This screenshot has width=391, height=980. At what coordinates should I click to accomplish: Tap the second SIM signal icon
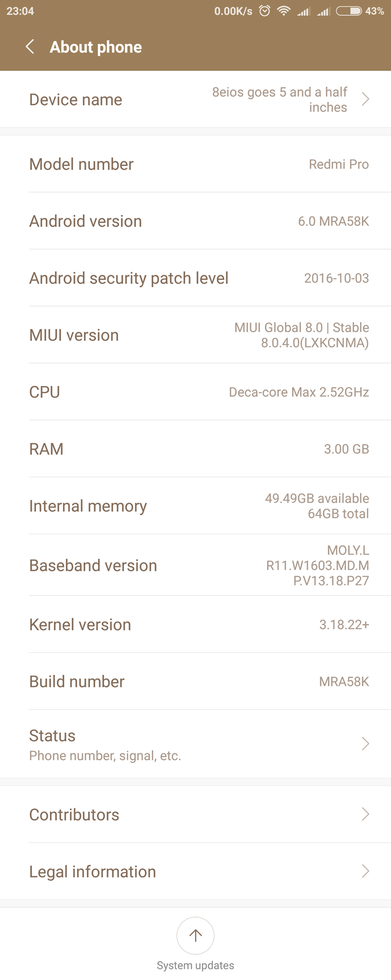tap(324, 11)
